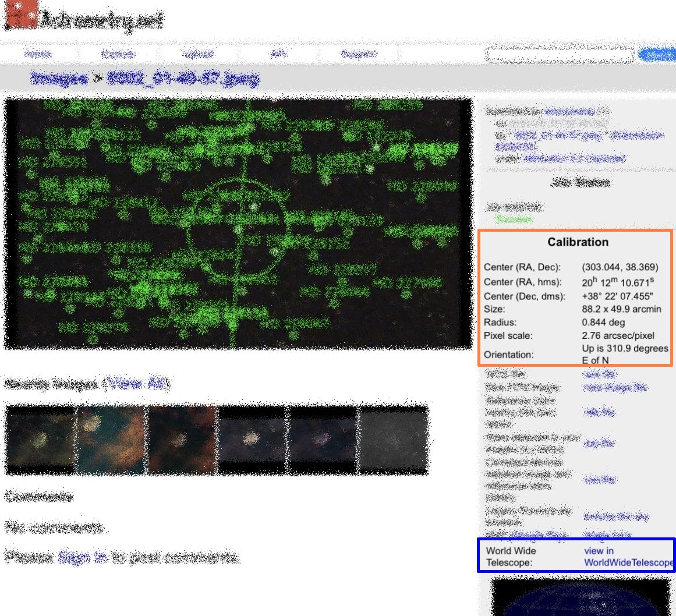Open the 'view in WorldWideTelescope' link
Image resolution: width=676 pixels, height=616 pixels.
[628, 557]
